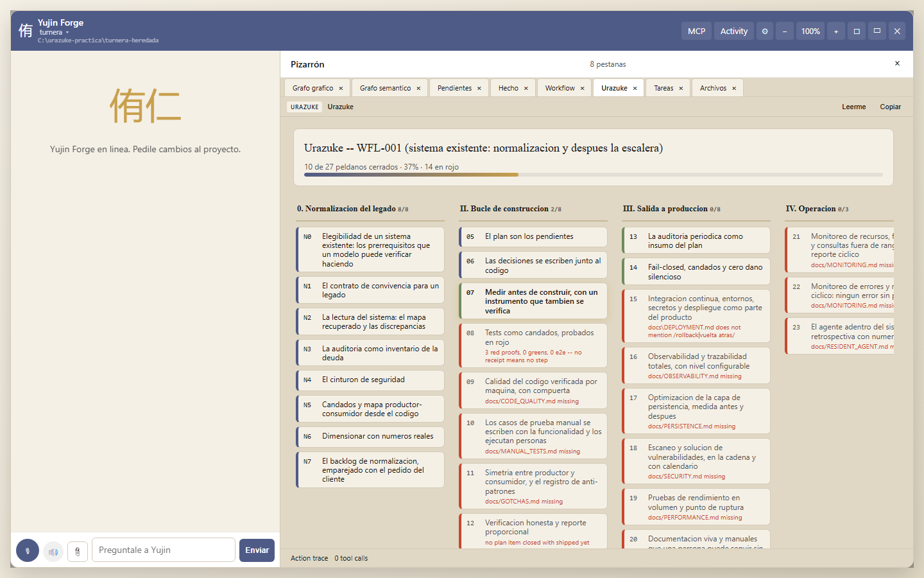
Task: Toggle the speaker audio button
Action: (53, 551)
